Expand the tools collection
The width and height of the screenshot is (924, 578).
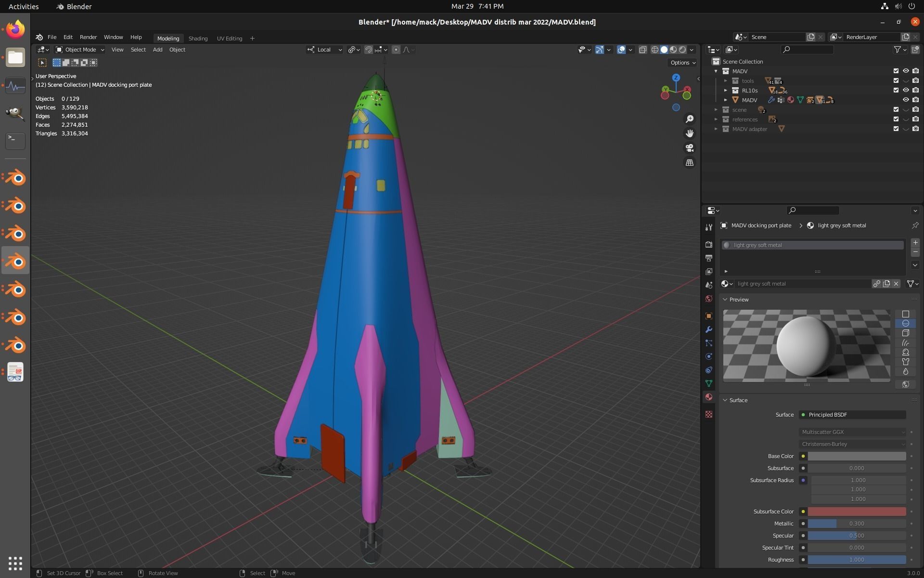click(x=726, y=81)
